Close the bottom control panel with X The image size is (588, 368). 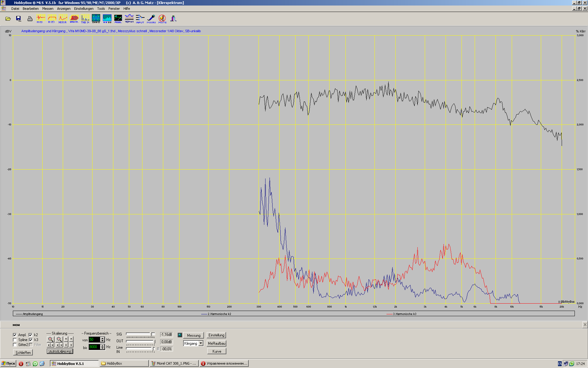(x=585, y=324)
